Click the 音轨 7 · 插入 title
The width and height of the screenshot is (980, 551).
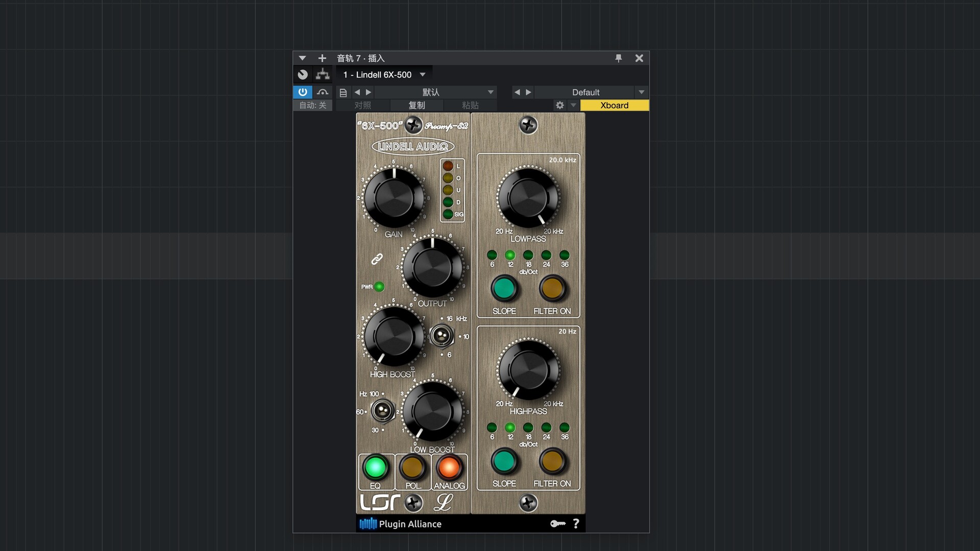[361, 58]
